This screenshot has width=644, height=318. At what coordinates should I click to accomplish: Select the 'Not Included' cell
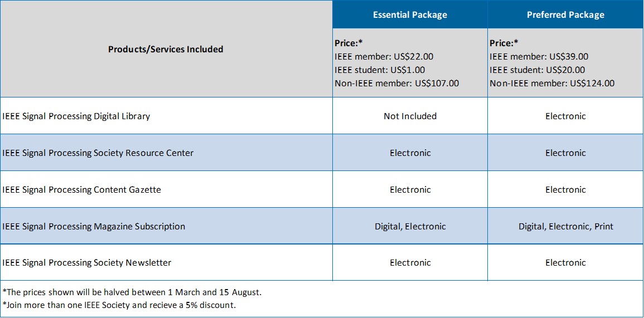point(410,116)
